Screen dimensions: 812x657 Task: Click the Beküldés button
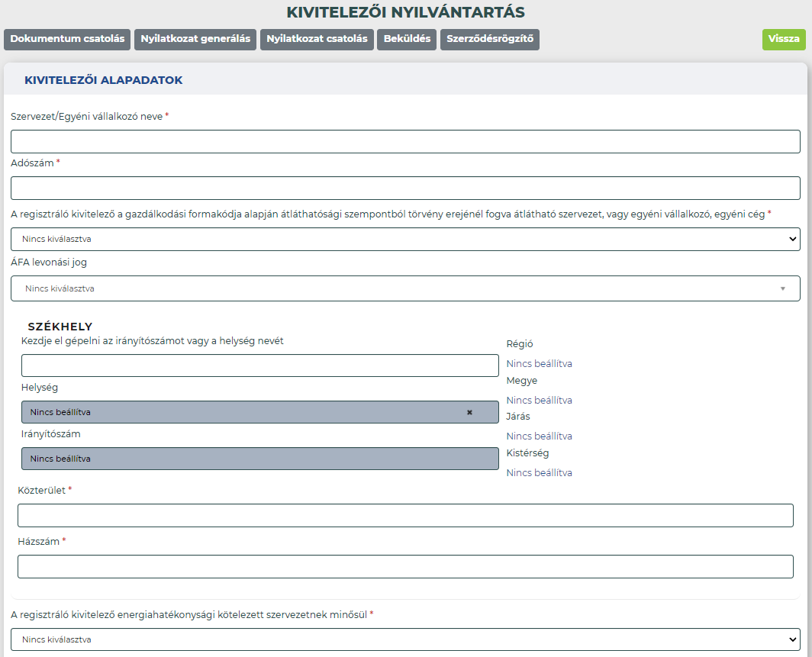(407, 40)
